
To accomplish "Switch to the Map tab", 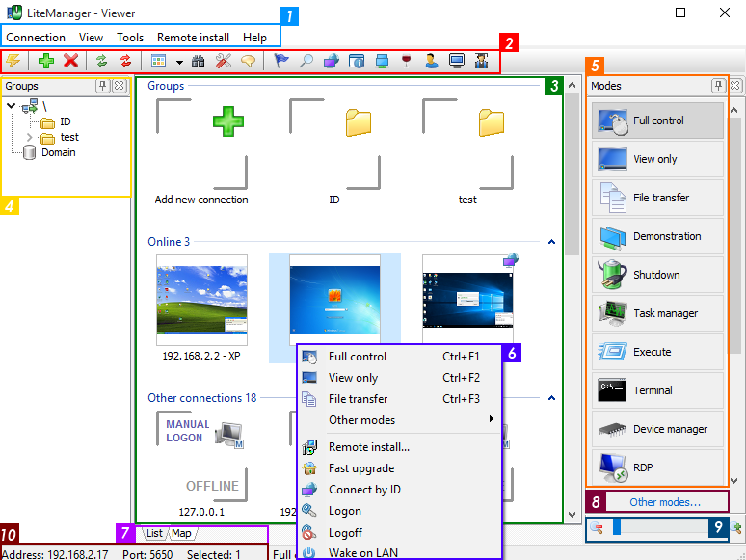I will pos(181,533).
